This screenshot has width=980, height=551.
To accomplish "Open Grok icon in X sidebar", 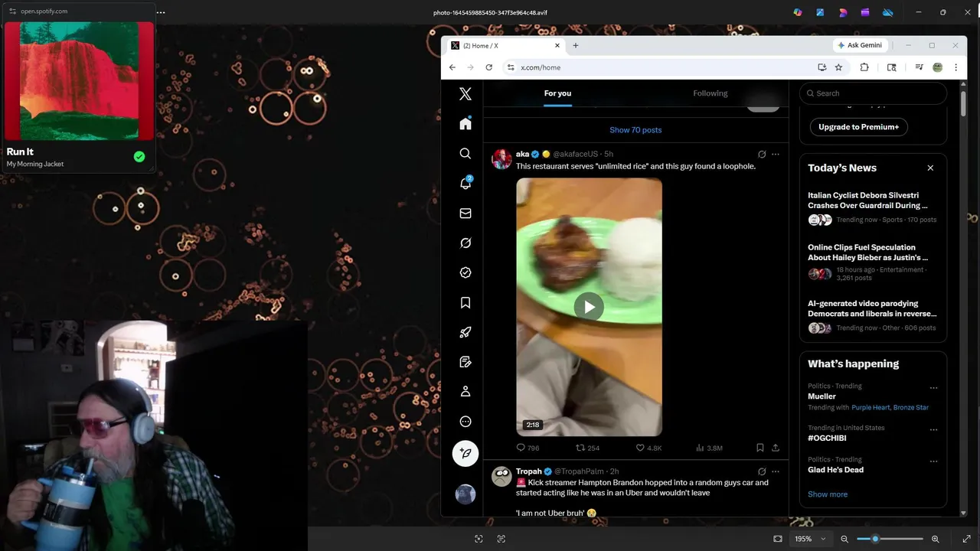I will (x=465, y=243).
